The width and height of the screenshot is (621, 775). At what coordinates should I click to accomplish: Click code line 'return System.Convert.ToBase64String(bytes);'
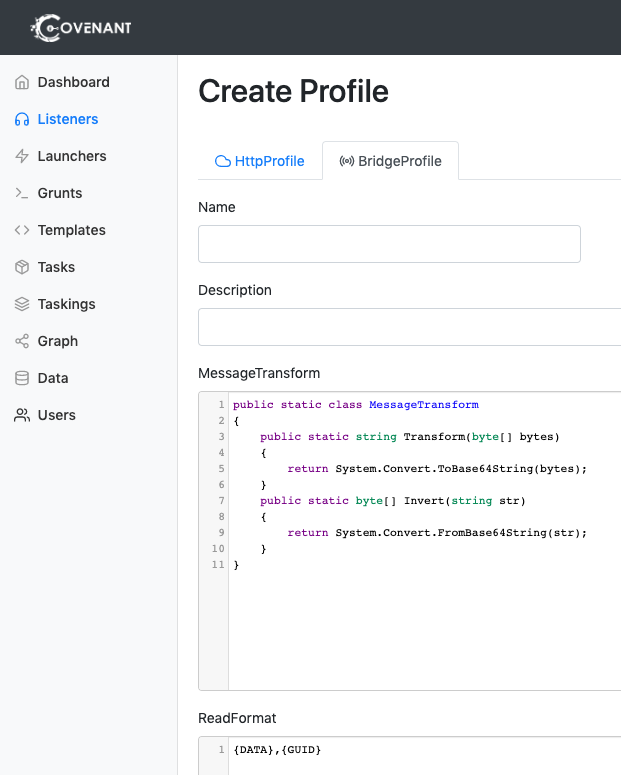437,469
